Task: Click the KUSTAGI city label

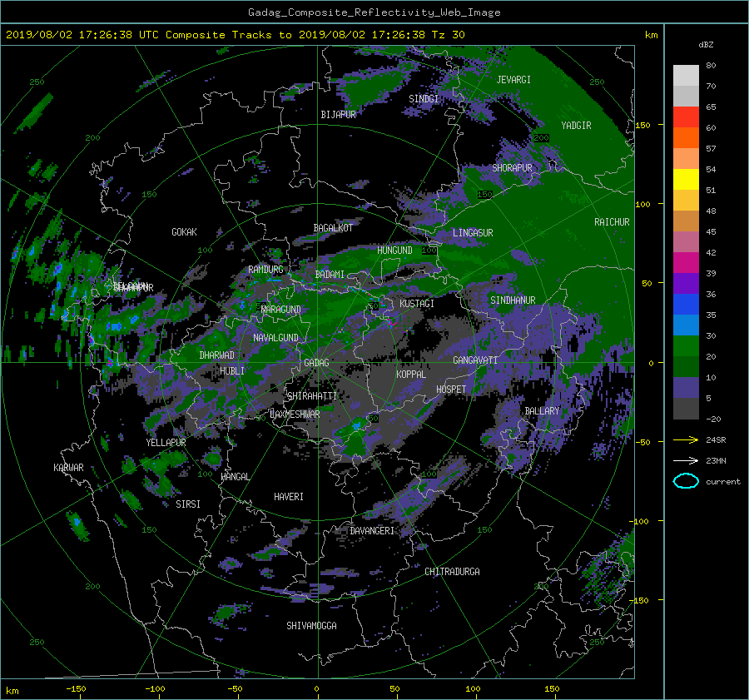Action: (x=417, y=304)
